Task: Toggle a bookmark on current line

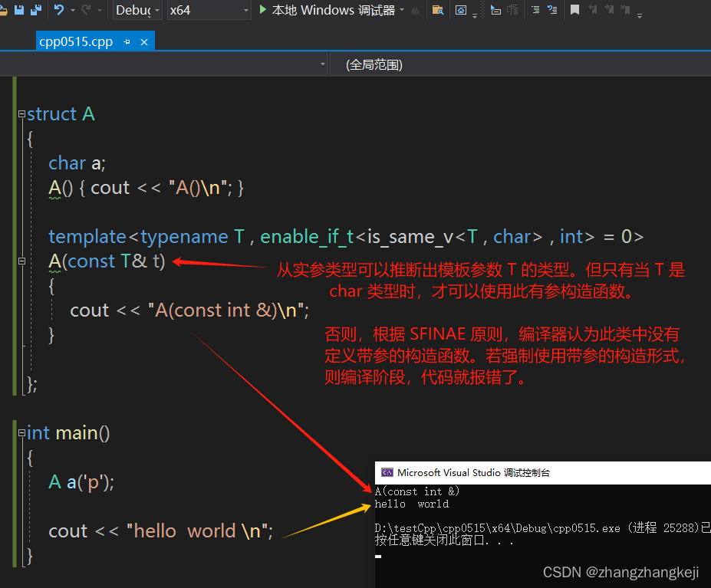Action: point(574,9)
